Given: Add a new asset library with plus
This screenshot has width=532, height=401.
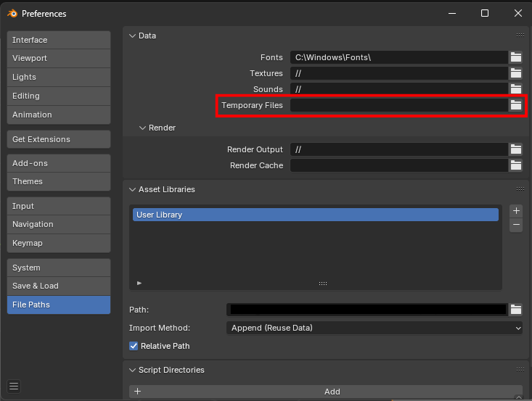Looking at the screenshot, I should 516,211.
